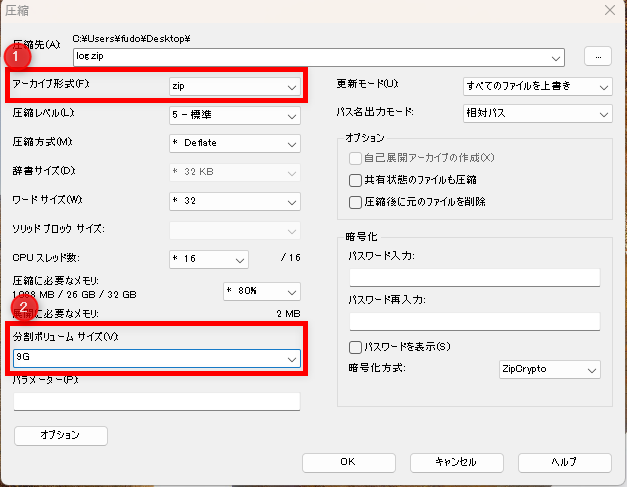This screenshot has width=627, height=487.
Task: Enable 共有状態のファイルも圧縮 checkbox
Action: [x=355, y=180]
